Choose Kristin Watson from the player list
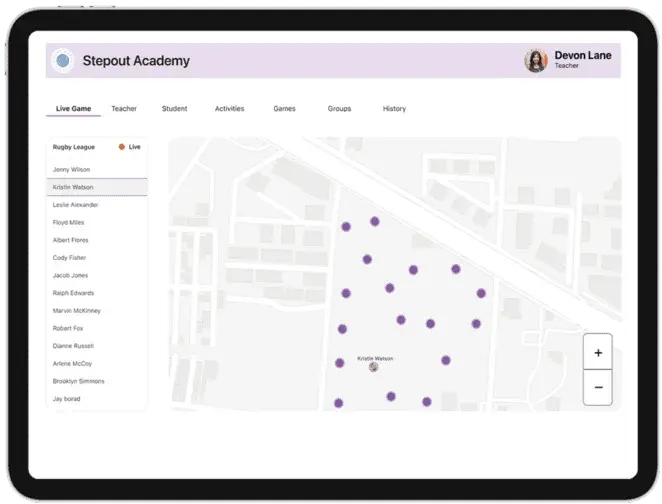662x504 pixels. 73,187
